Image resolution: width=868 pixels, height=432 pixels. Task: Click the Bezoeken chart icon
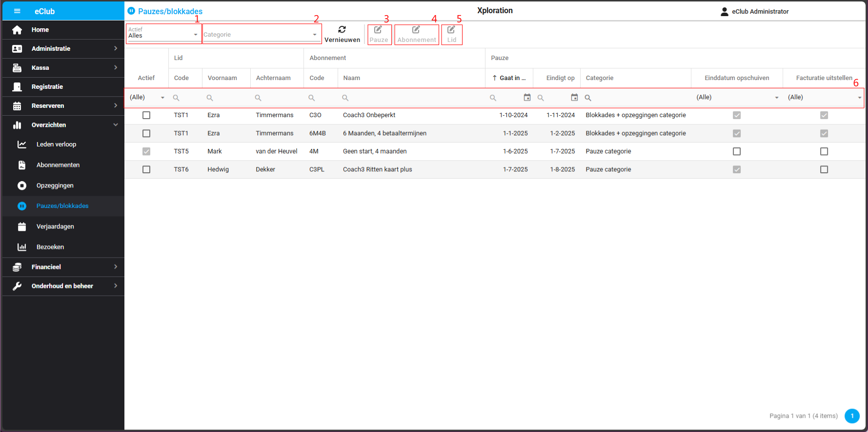pos(22,247)
